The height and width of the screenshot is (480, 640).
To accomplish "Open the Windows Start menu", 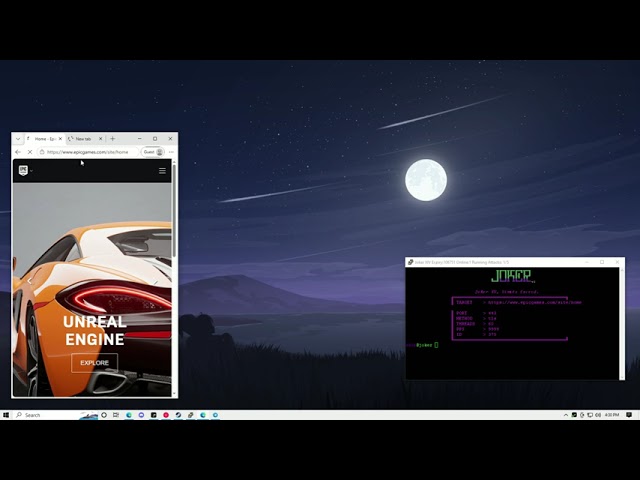I will pyautogui.click(x=6, y=415).
